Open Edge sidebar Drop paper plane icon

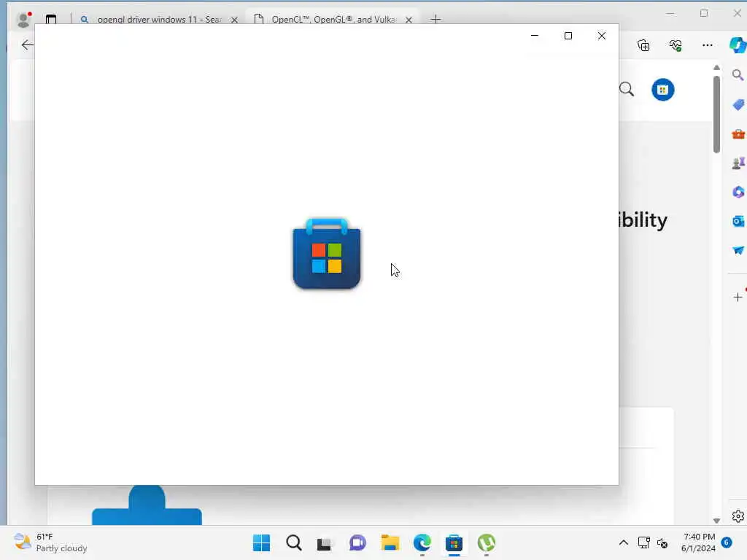coord(738,251)
